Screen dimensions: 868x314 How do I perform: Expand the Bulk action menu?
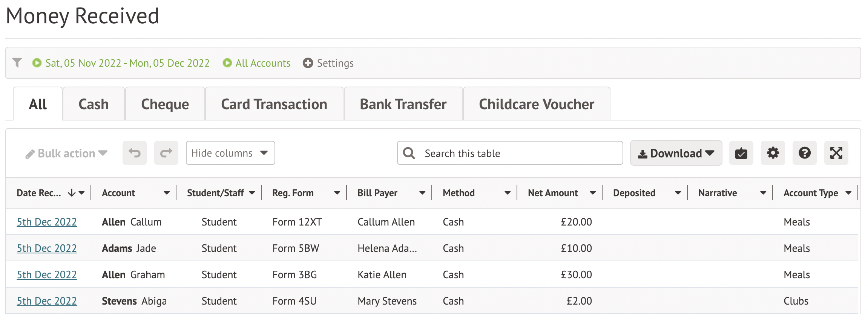point(67,153)
